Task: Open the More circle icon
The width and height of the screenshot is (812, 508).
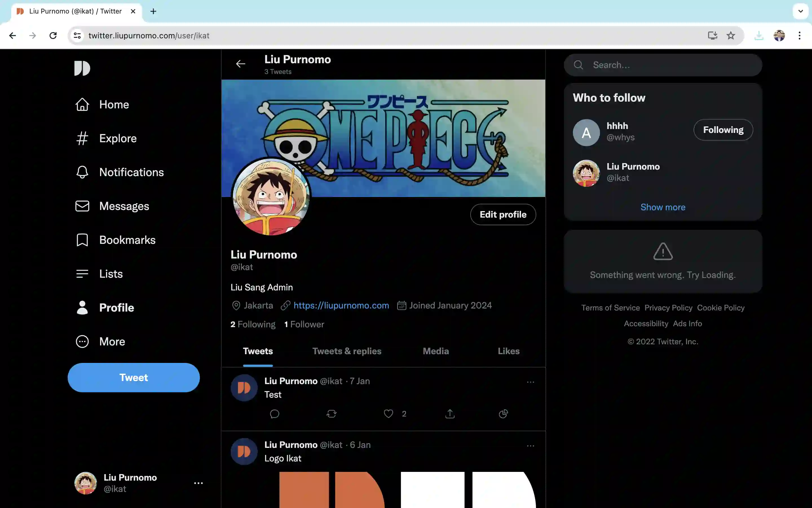Action: tap(82, 341)
